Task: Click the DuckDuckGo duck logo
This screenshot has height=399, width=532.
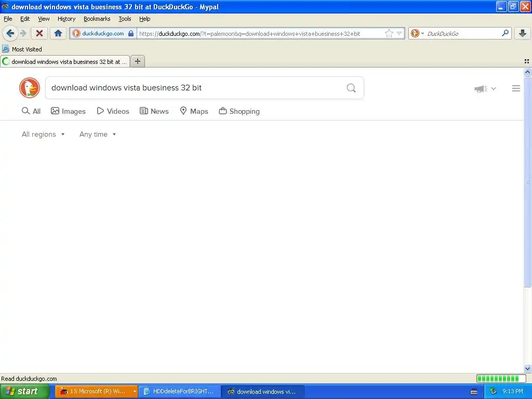Action: point(30,88)
